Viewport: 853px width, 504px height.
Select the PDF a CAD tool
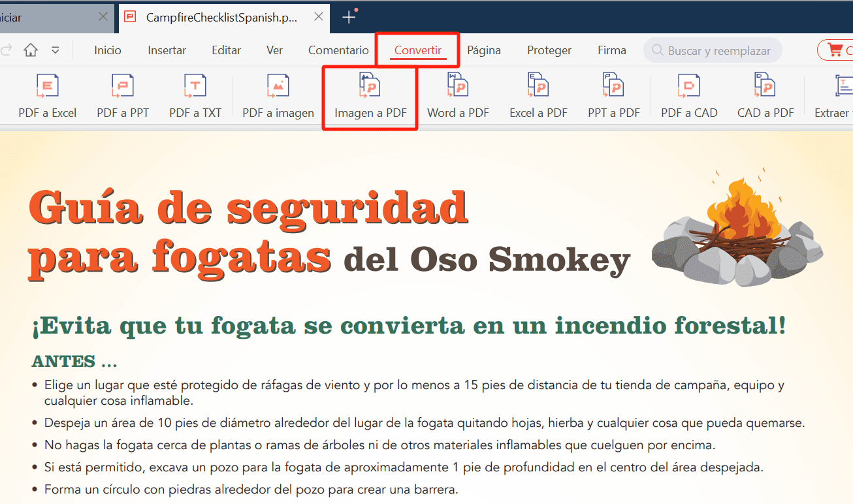coord(689,95)
